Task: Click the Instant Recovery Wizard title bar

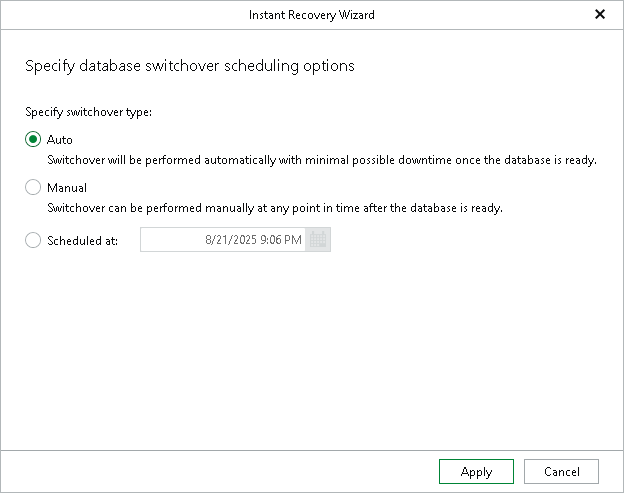Action: pyautogui.click(x=312, y=15)
